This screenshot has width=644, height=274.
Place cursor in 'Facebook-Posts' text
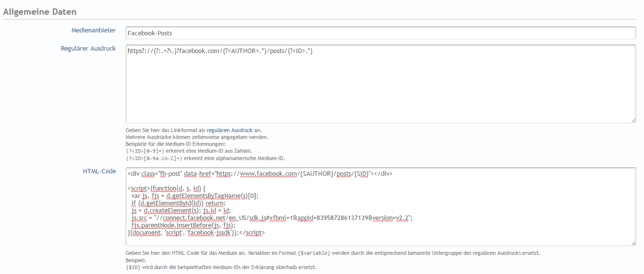[x=150, y=33]
